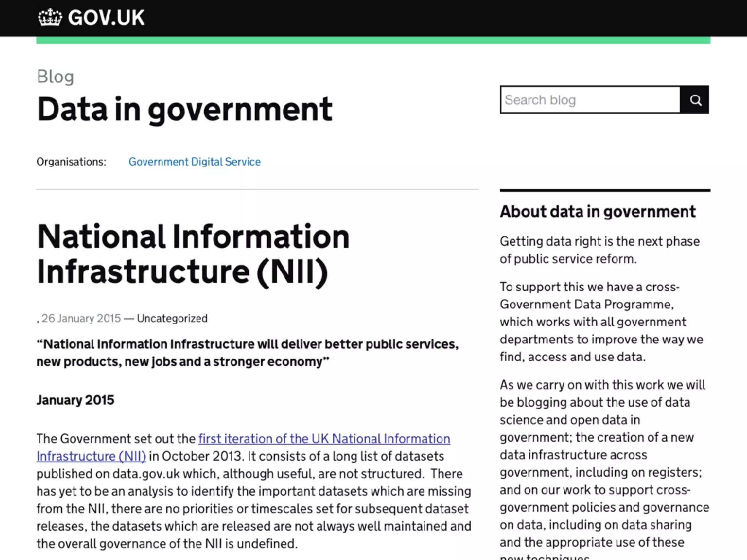Click the 'Blog' label above the title
The image size is (747, 560).
(x=55, y=77)
